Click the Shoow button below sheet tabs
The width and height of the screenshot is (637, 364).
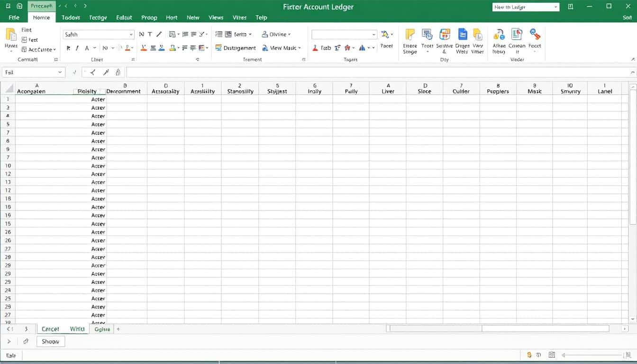pyautogui.click(x=50, y=341)
